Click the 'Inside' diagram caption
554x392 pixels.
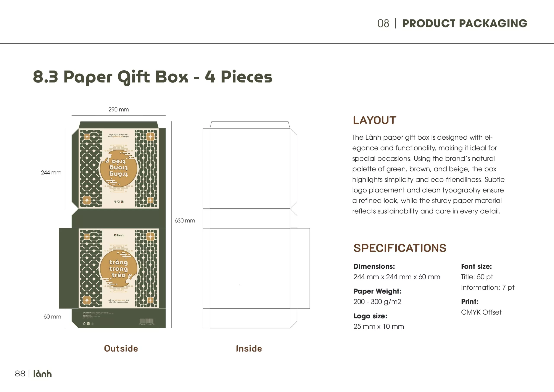point(249,348)
